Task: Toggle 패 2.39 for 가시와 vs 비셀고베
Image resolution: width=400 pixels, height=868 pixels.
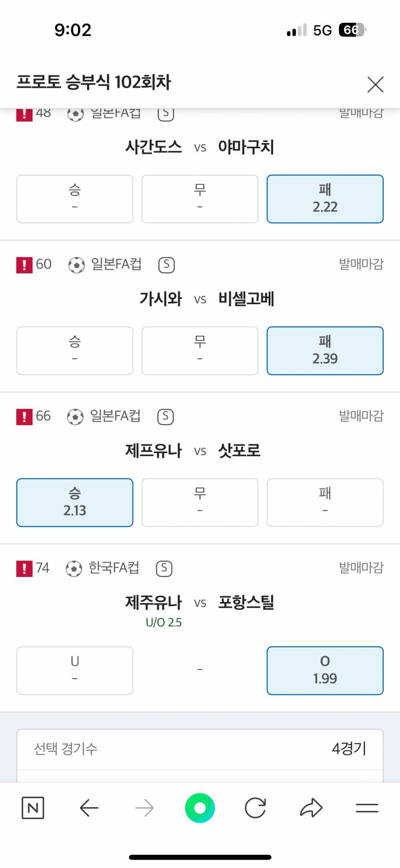Action: tap(325, 351)
